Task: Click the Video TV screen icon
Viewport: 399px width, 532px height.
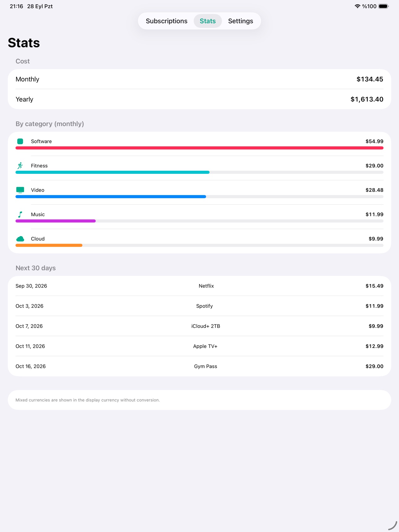Action: tap(20, 190)
